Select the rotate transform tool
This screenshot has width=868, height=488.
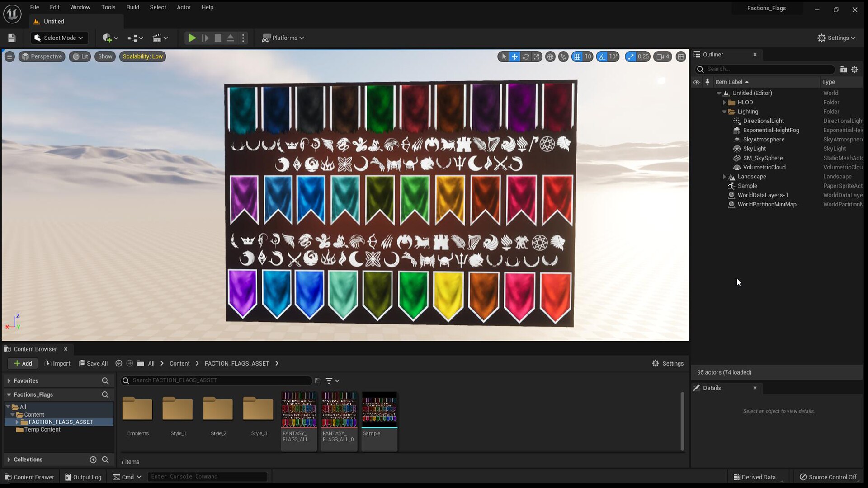pyautogui.click(x=526, y=56)
